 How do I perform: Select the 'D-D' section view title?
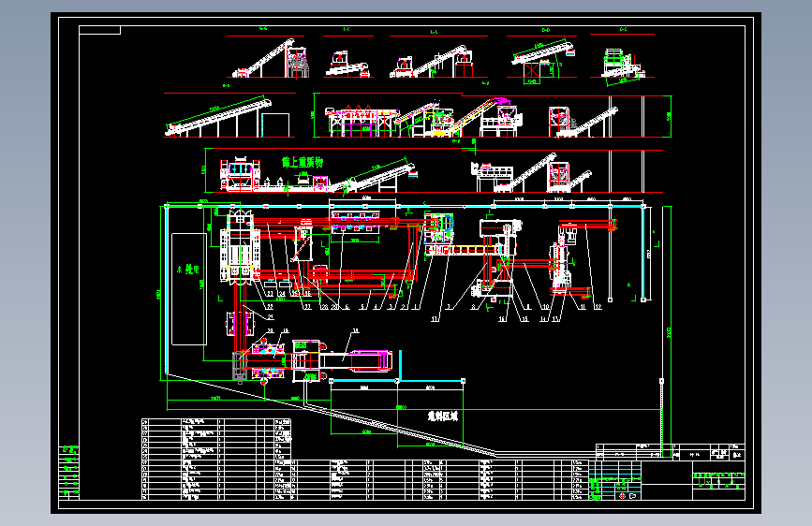pos(546,30)
